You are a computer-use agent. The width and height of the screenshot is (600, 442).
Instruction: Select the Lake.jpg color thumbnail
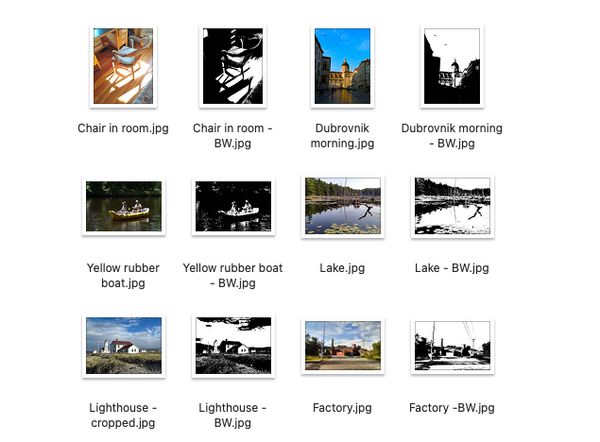pyautogui.click(x=343, y=206)
